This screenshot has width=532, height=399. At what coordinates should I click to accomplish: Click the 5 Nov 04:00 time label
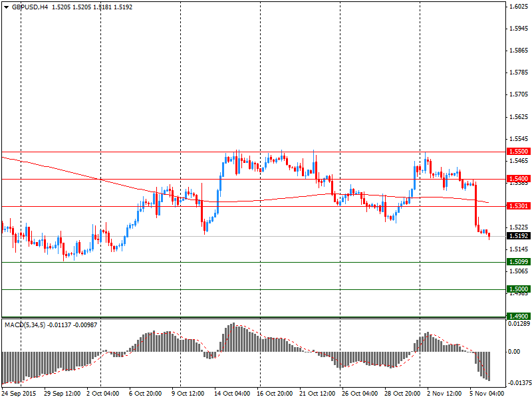(x=487, y=394)
